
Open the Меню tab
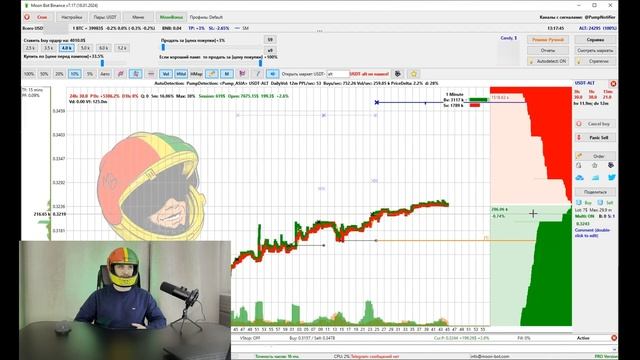pyautogui.click(x=138, y=17)
